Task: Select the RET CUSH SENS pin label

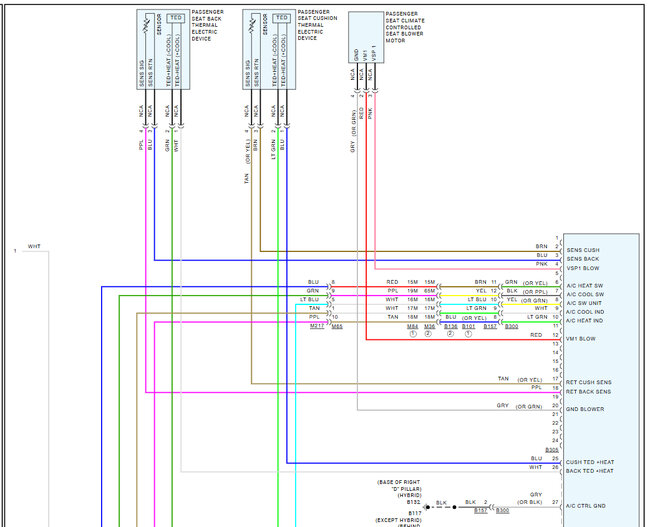Action: click(589, 382)
